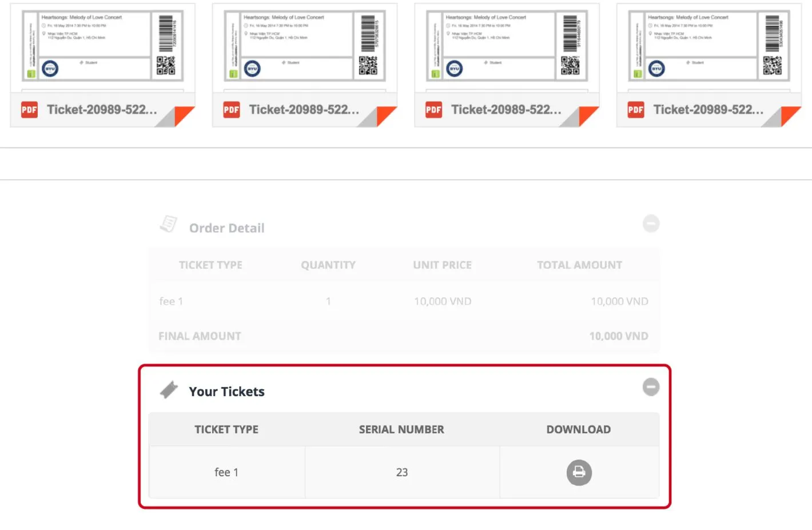This screenshot has width=812, height=530.
Task: Click the PDF icon on the second ticket
Action: pyautogui.click(x=231, y=109)
